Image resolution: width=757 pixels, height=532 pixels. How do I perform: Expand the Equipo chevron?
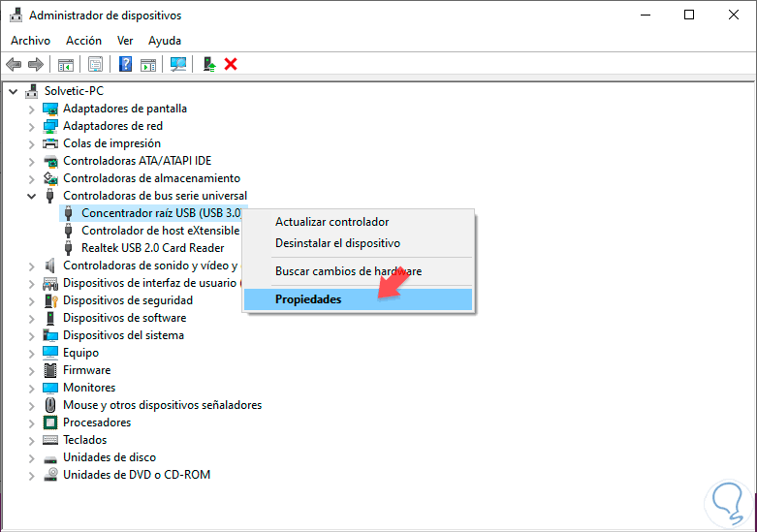click(x=31, y=354)
